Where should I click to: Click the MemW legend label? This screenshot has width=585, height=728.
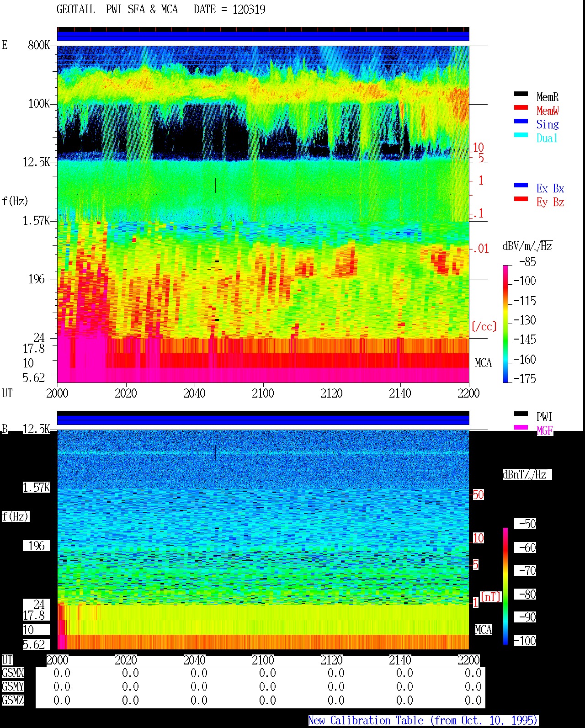pyautogui.click(x=548, y=111)
